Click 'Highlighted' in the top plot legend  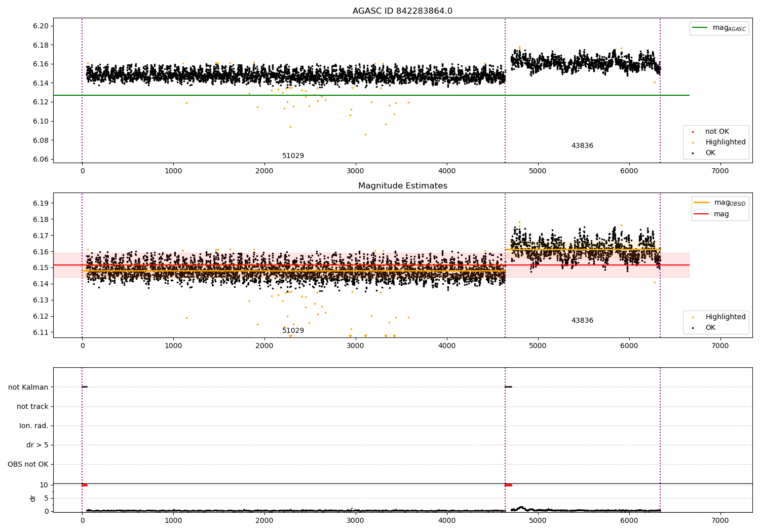click(x=725, y=142)
